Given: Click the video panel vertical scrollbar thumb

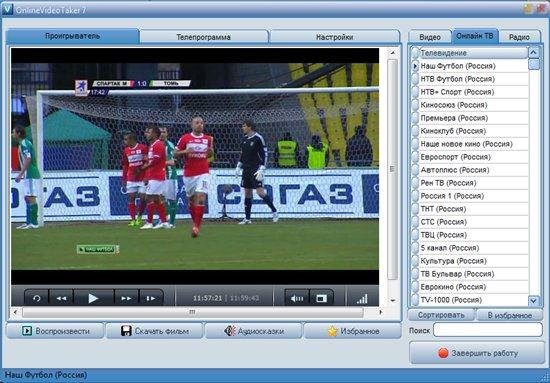Looking at the screenshot, I should tap(393, 169).
